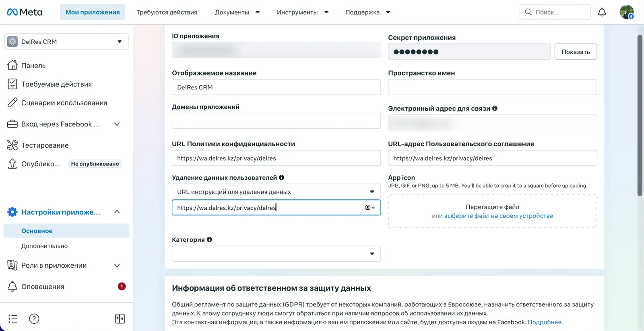
Task: Open Требуемые действия in sidebar
Action: 50,84
